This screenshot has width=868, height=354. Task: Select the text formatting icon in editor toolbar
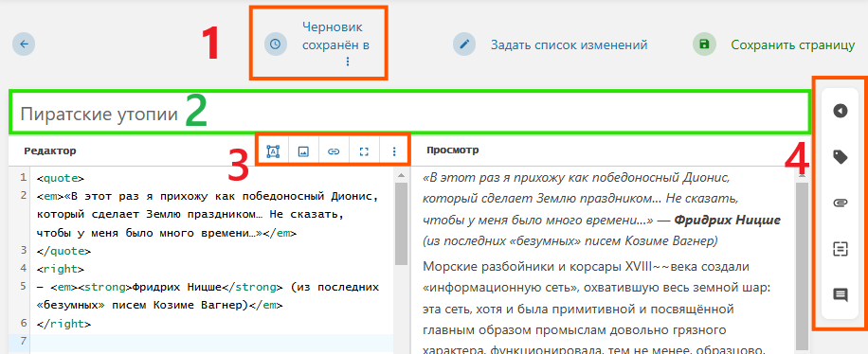(273, 151)
